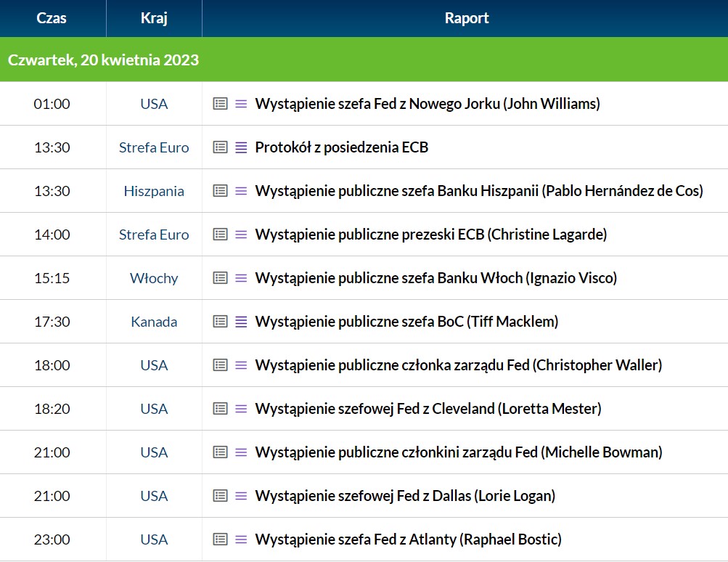Click importance bars icon in Christine Lagarde row
The width and height of the screenshot is (728, 562).
(241, 235)
